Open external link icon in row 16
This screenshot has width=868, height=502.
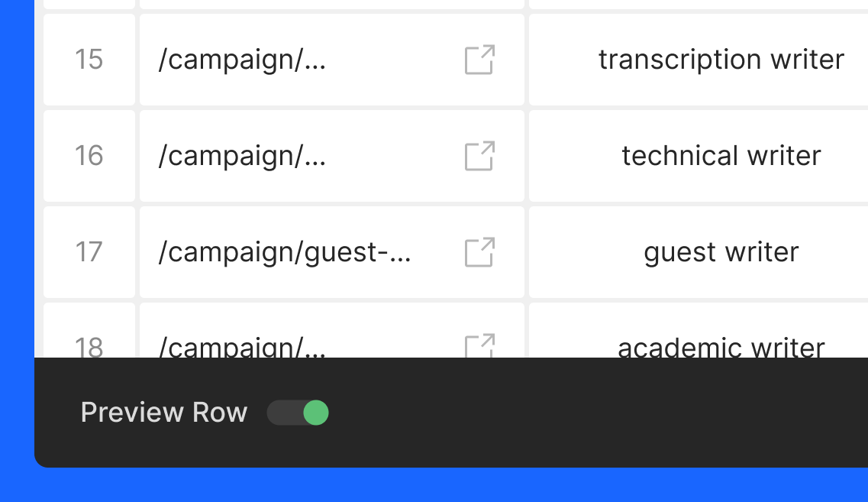tap(479, 156)
